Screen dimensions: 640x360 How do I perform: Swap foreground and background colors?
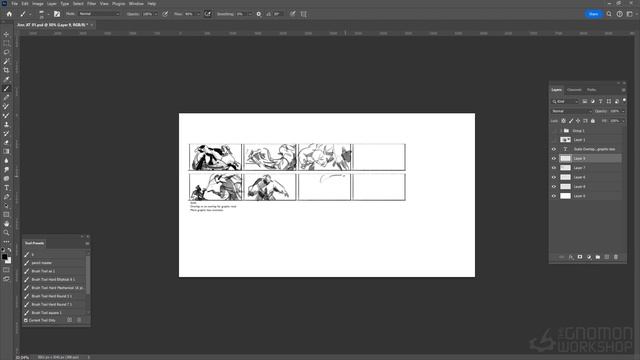click(9, 250)
